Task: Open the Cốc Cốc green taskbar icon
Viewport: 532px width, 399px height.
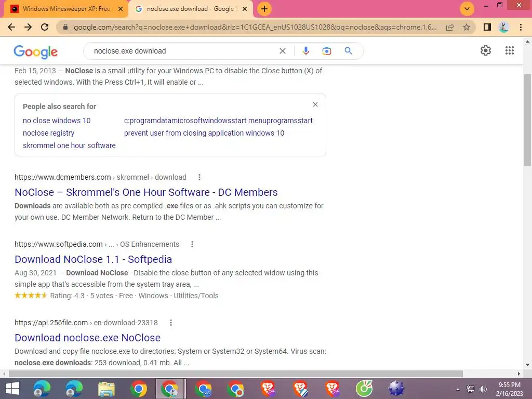Action: pos(364,389)
